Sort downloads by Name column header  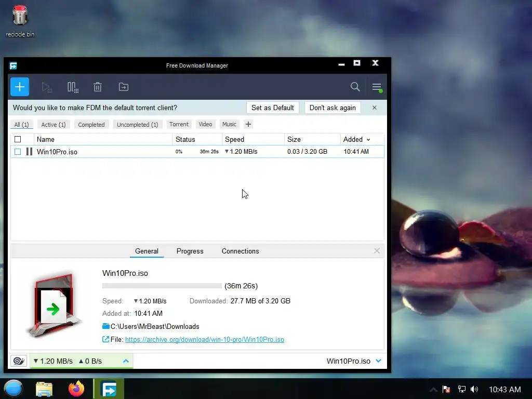point(103,139)
